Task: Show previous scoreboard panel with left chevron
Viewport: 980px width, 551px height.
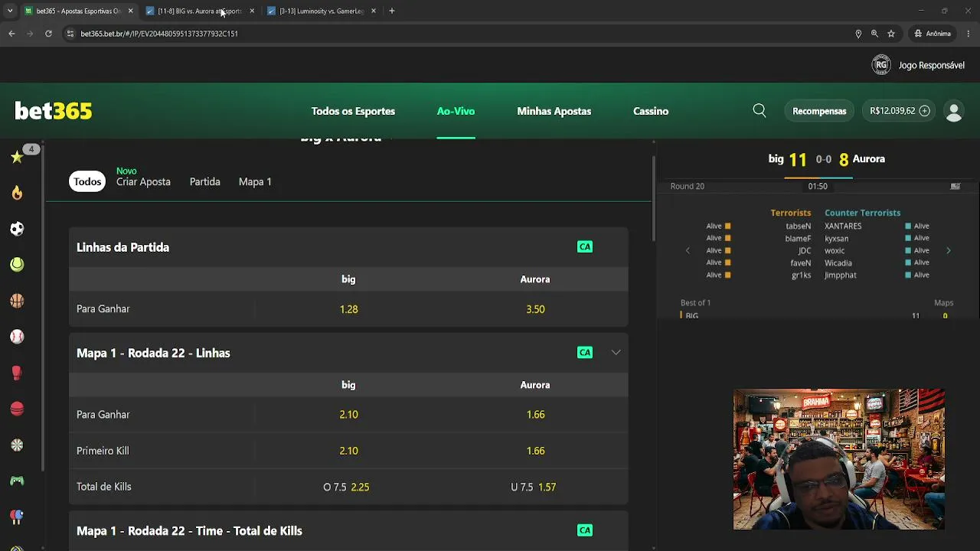Action: click(x=688, y=250)
